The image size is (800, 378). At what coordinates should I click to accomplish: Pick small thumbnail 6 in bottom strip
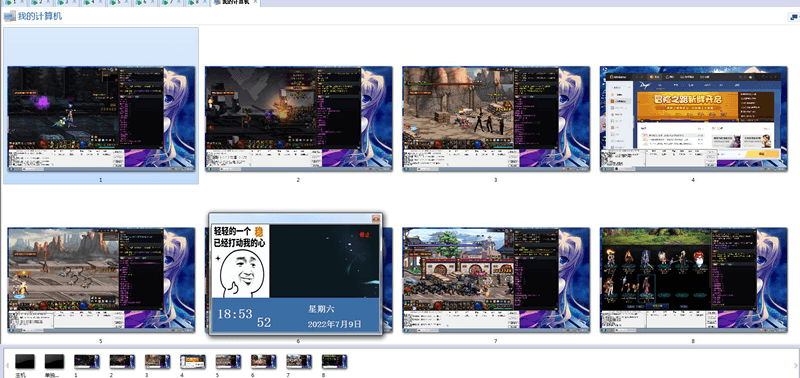[264, 362]
